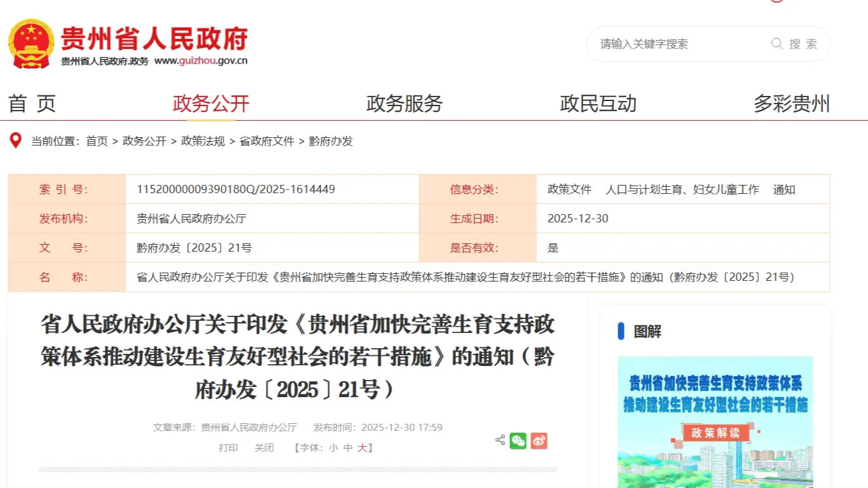
Task: Click inside the keyword search field
Action: [x=680, y=44]
